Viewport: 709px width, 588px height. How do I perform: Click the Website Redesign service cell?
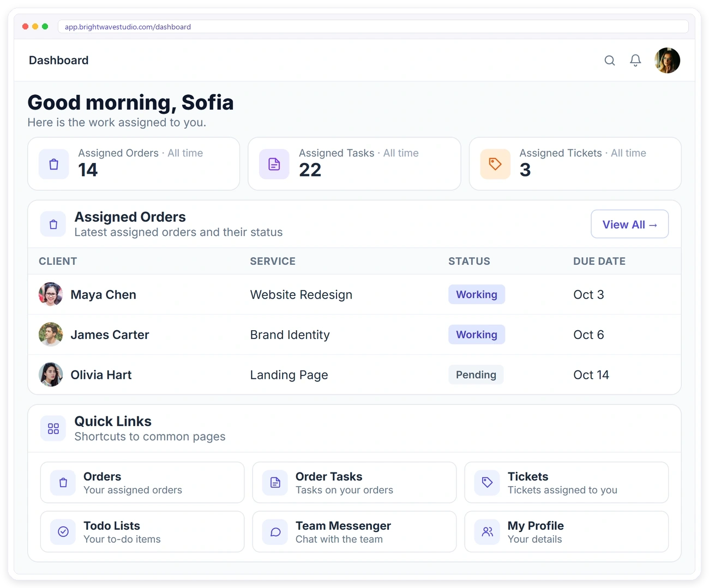tap(302, 295)
